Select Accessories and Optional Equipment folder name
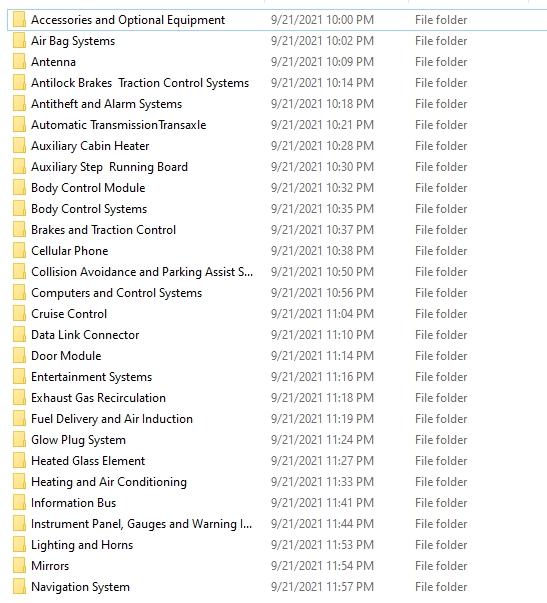547x603 pixels. point(128,20)
